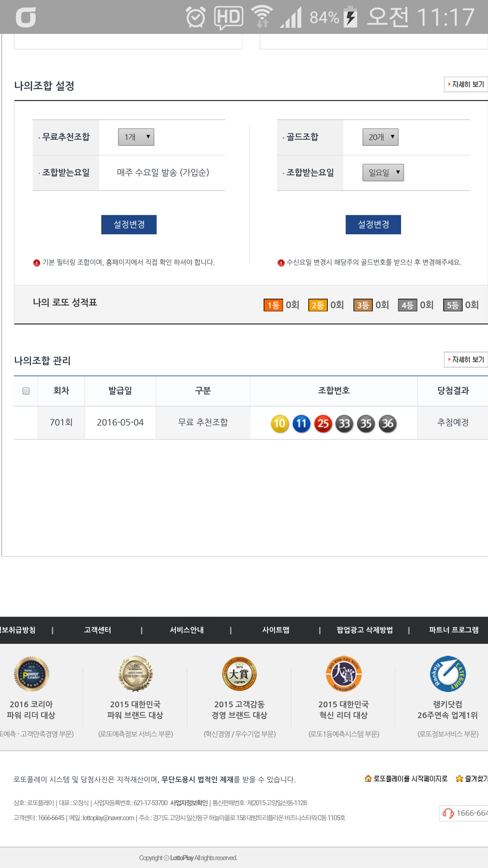
Task: Click the 사업자정보확인 link in footer
Action: click(189, 803)
